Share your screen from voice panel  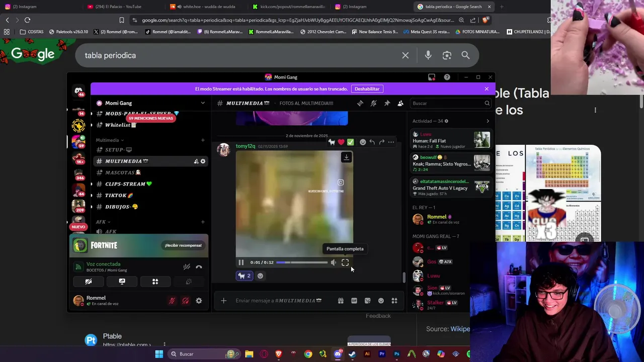(122, 282)
